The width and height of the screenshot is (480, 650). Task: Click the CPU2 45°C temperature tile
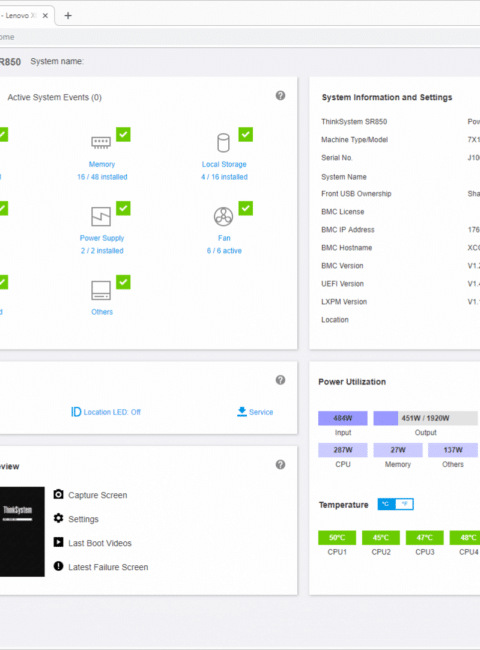(x=381, y=538)
